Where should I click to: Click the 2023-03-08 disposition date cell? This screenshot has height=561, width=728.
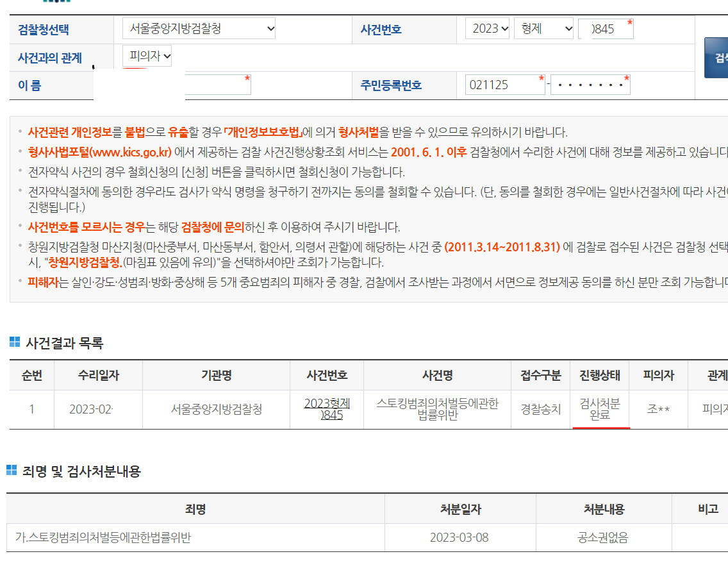(460, 537)
